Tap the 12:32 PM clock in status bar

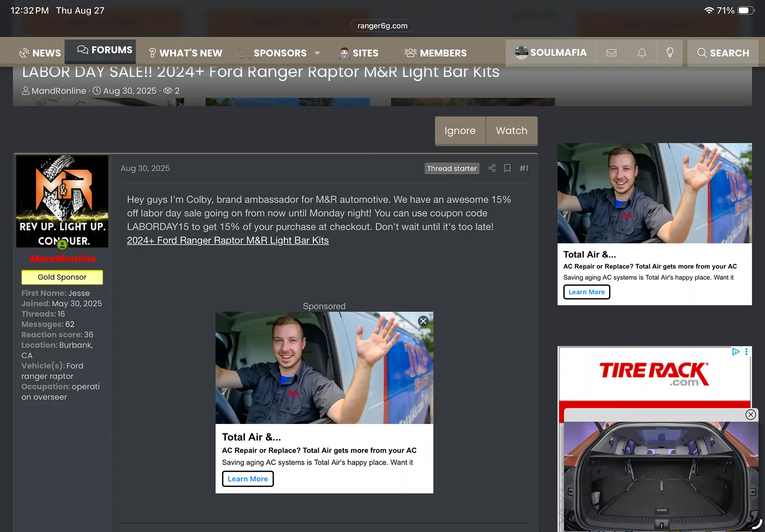tap(29, 11)
